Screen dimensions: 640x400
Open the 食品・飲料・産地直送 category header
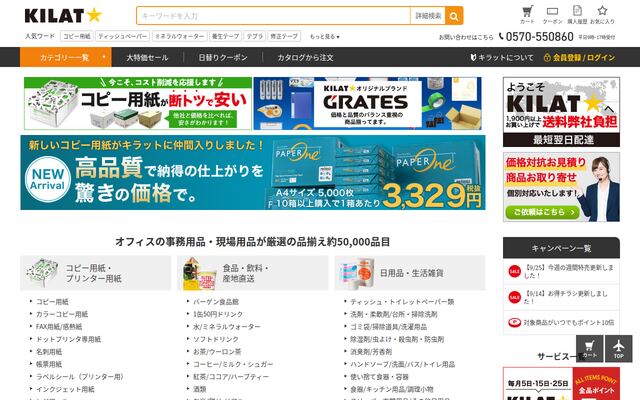click(253, 273)
